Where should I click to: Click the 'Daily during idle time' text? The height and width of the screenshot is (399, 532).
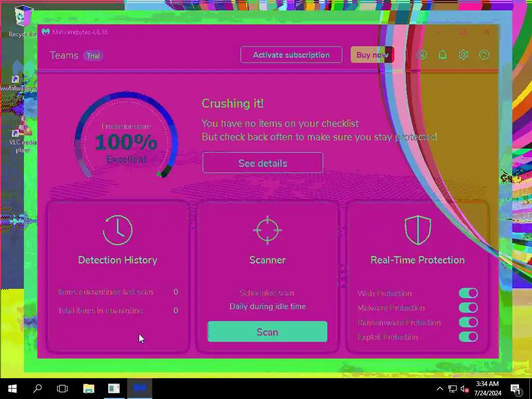(268, 307)
